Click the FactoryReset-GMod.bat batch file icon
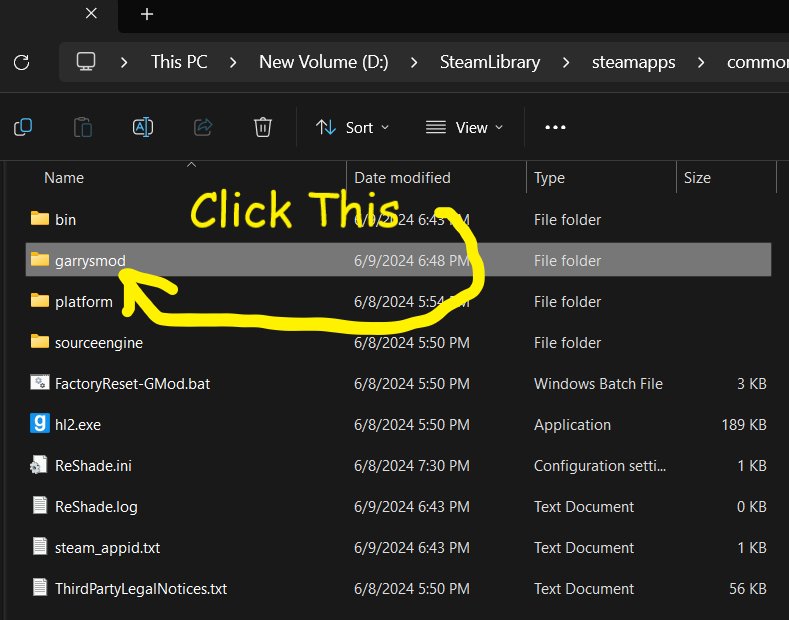The height and width of the screenshot is (620, 789). point(40,382)
